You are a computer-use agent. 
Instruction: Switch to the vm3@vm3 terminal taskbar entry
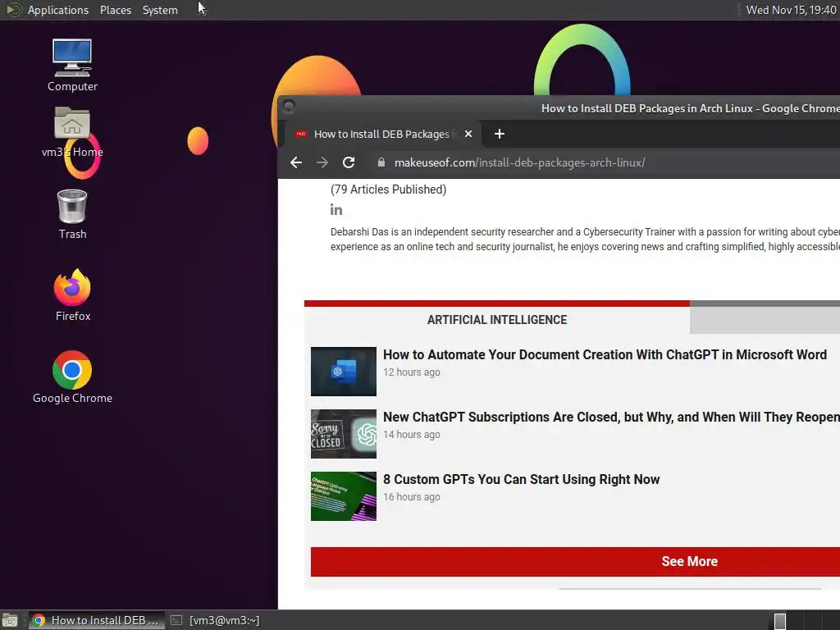[x=216, y=620]
